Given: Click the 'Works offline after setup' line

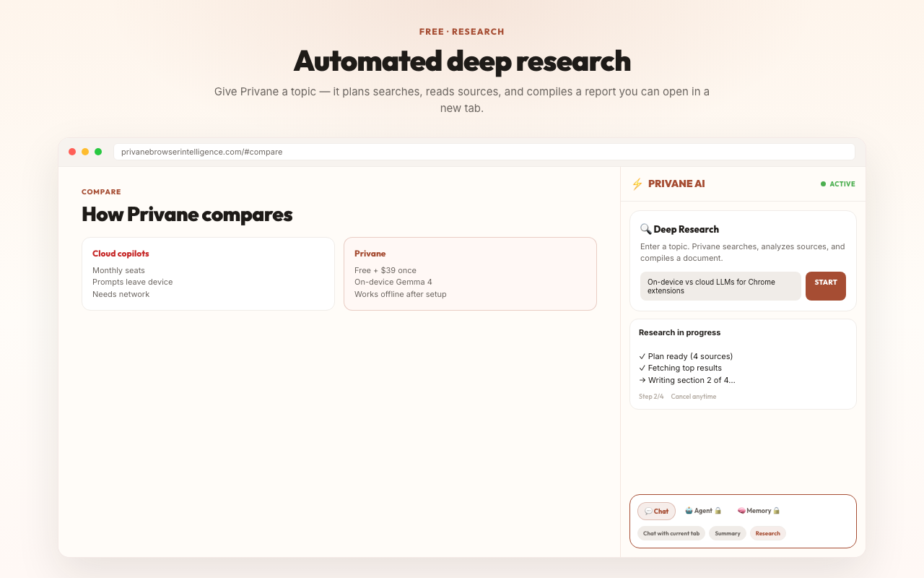Looking at the screenshot, I should pos(401,294).
